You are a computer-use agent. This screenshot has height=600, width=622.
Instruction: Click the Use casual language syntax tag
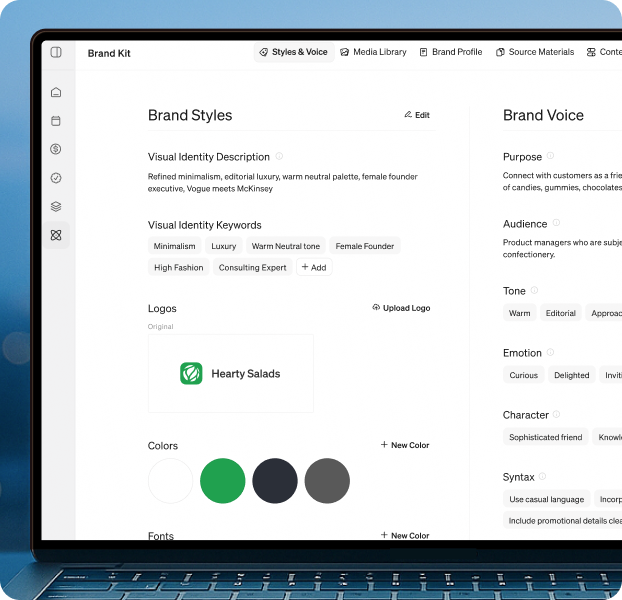pyautogui.click(x=547, y=499)
